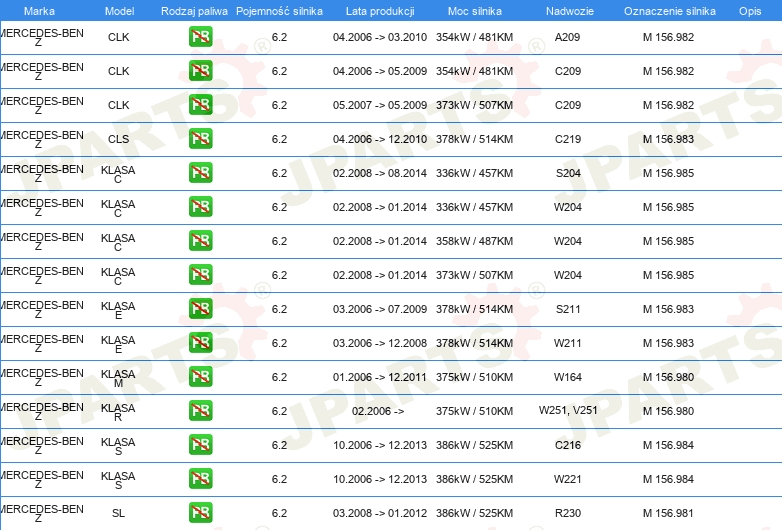
Task: Select body code C216 cell
Action: coord(568,445)
